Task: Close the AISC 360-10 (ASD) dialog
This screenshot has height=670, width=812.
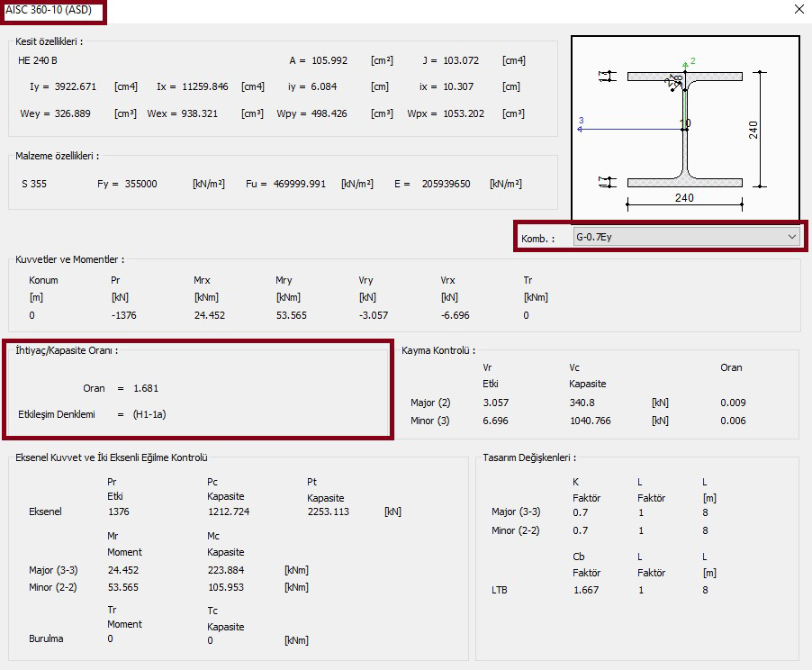Action: click(799, 9)
